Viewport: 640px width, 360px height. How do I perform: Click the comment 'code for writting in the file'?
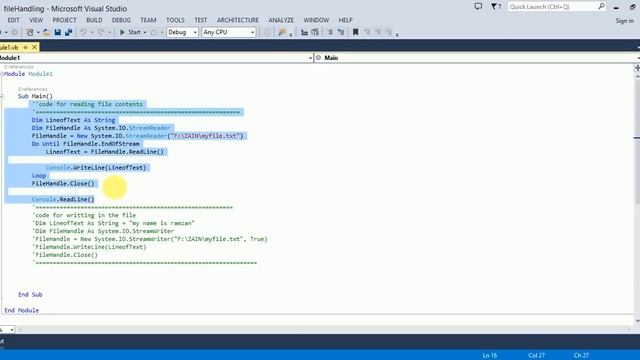[84, 215]
